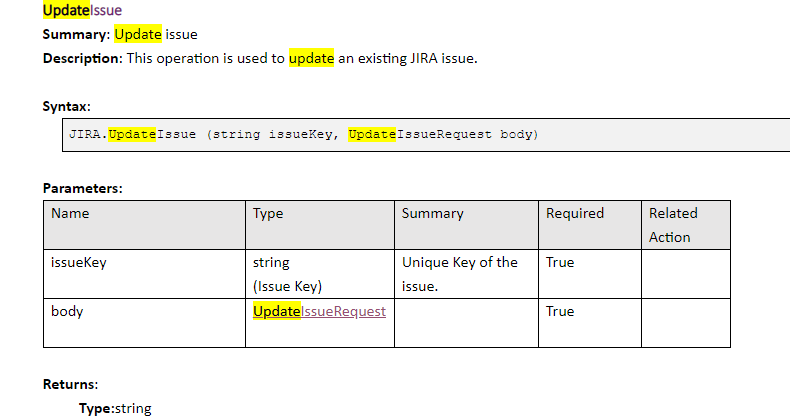Click the 'Parameters:' section label
Image resolution: width=790 pixels, height=418 pixels.
(x=83, y=188)
